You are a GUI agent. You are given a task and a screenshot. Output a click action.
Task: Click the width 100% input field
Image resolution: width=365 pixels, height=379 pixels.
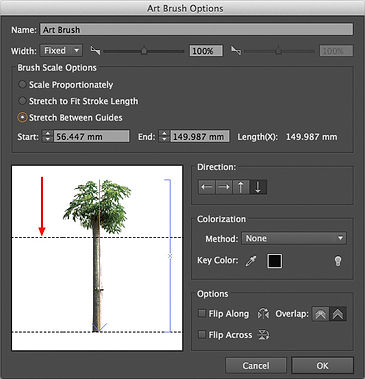pos(206,51)
